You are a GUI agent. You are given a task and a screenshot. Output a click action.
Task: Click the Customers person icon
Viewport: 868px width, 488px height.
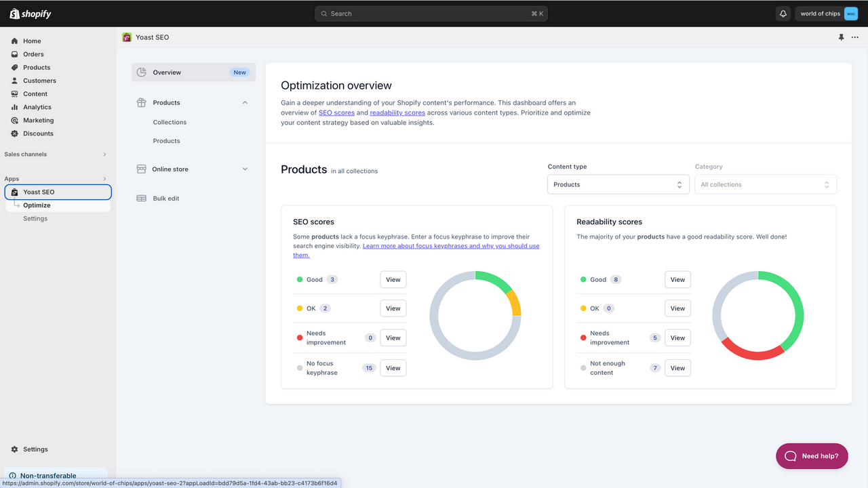point(14,81)
